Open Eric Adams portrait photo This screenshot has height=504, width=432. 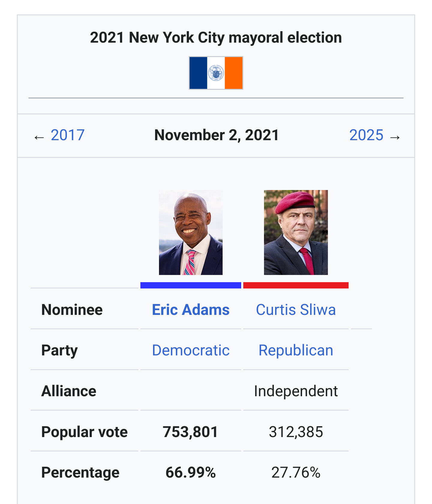pyautogui.click(x=191, y=232)
